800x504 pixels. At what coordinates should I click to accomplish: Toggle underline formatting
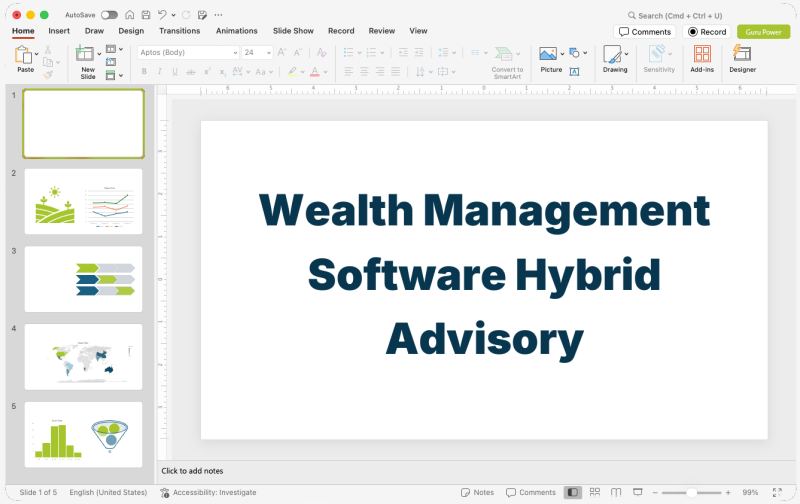(x=175, y=72)
